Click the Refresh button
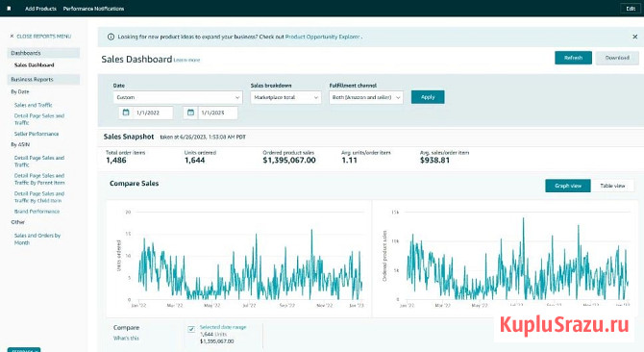Viewport: 644px width, 352px height. tap(574, 58)
